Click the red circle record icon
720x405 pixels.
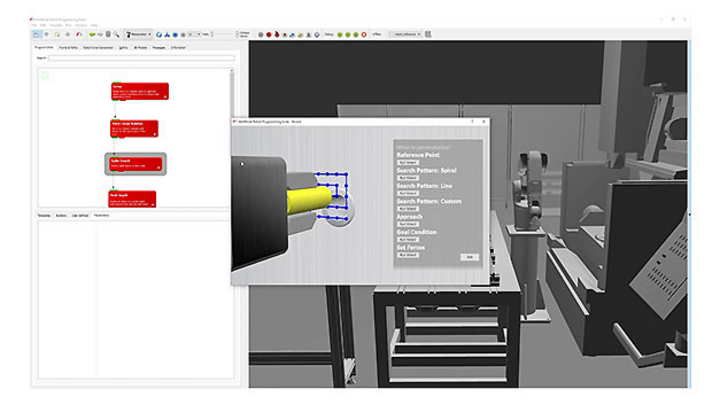point(269,34)
